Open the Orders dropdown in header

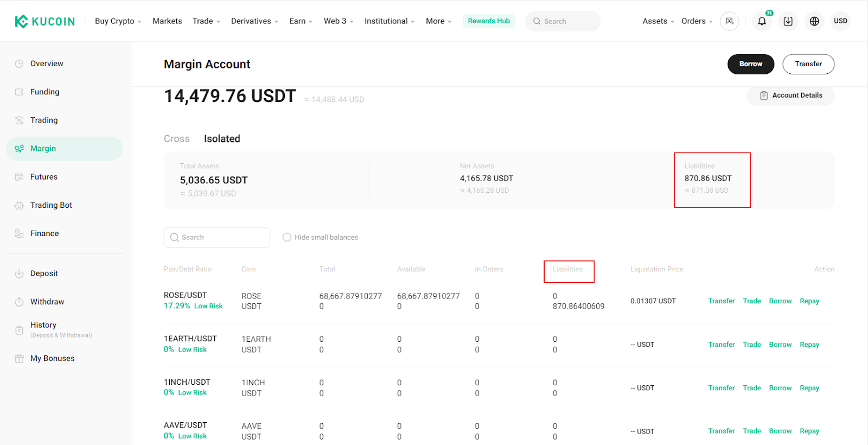click(697, 21)
